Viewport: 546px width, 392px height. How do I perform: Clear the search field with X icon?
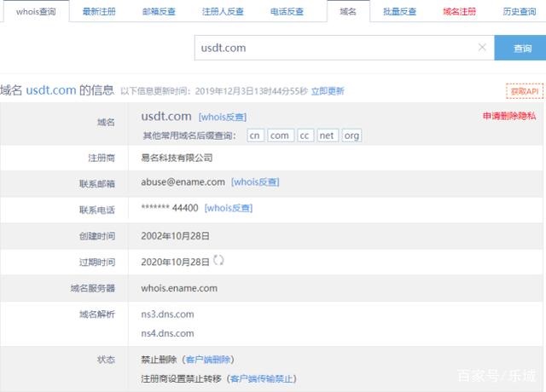[x=482, y=48]
